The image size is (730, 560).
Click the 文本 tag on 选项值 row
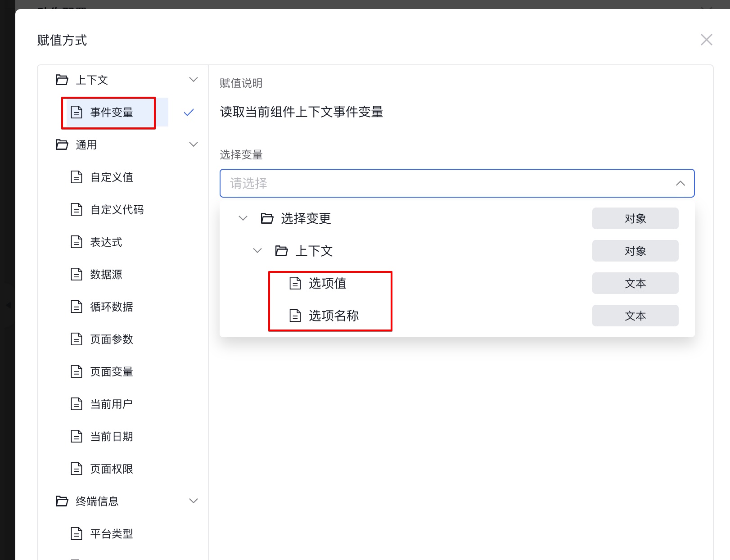tap(635, 283)
